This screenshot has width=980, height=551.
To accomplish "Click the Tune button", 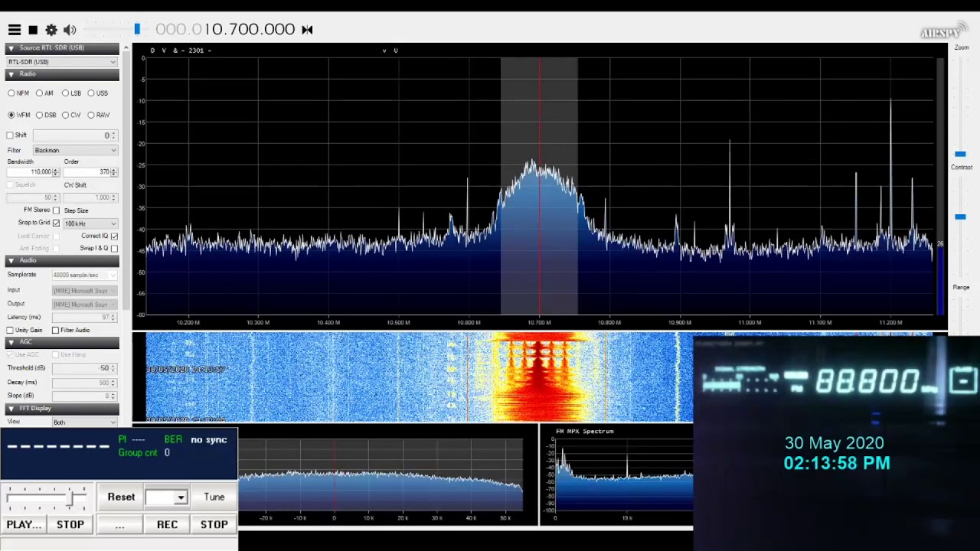I will 214,497.
